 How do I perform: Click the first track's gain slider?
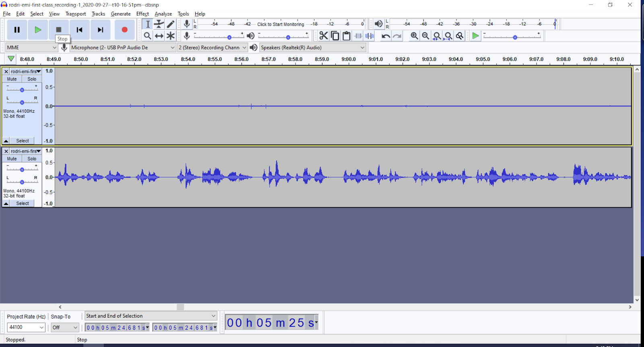click(x=22, y=90)
